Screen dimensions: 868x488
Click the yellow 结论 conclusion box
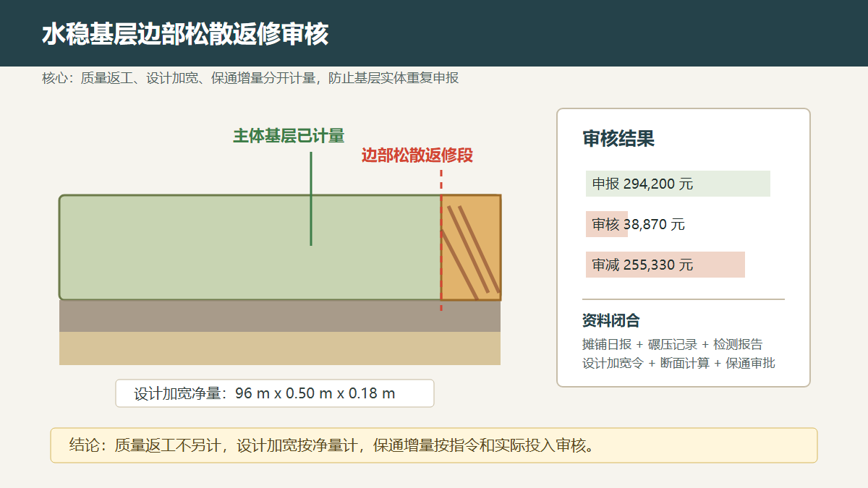coord(434,445)
